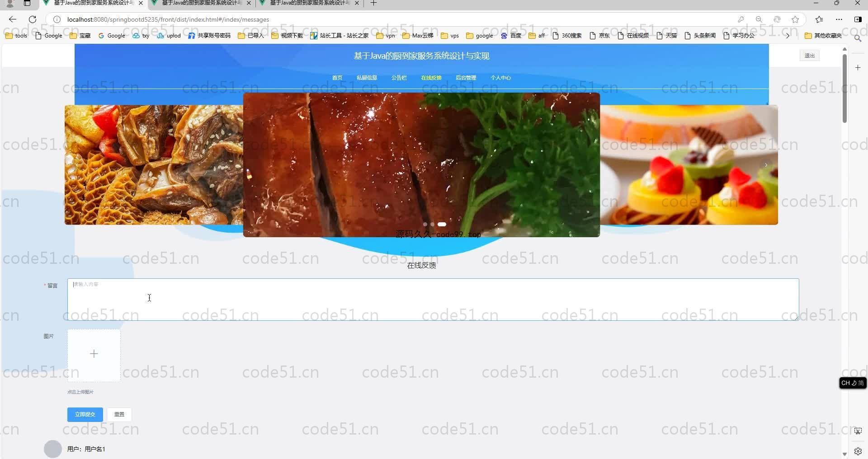This screenshot has width=868, height=459.
Task: Click the right dessert carousel image
Action: coord(689,165)
